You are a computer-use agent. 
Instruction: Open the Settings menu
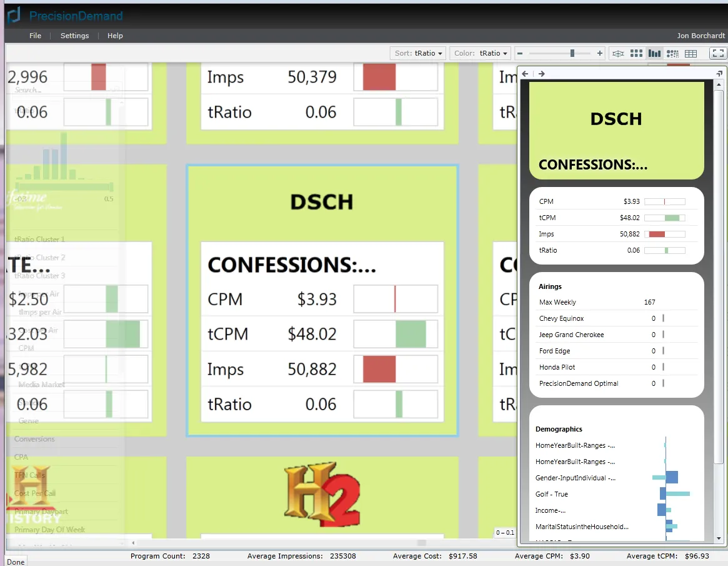(x=74, y=36)
